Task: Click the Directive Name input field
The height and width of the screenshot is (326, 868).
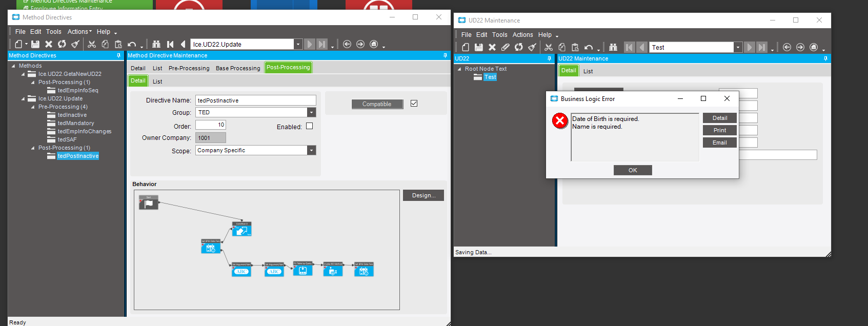Action: click(x=256, y=100)
